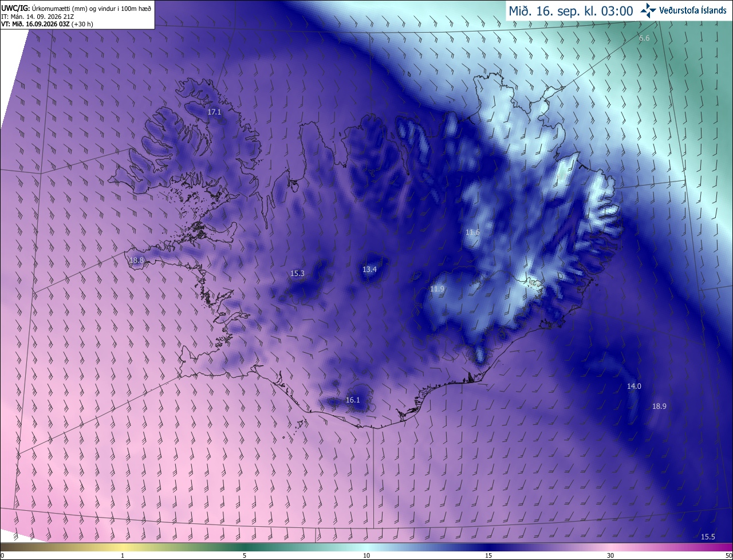Click the 16.1 value on south coast
Image resolution: width=733 pixels, height=560 pixels.
[353, 400]
